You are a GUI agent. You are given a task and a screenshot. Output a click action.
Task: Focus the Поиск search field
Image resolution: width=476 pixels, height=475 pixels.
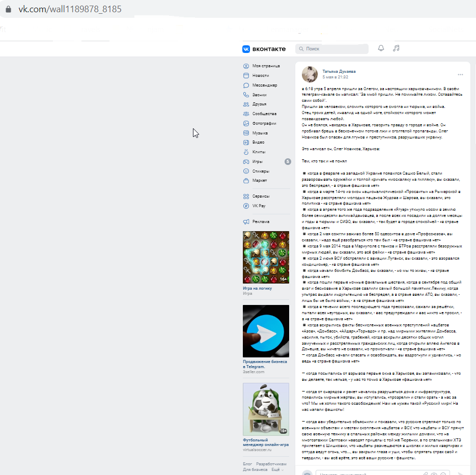[x=332, y=49]
